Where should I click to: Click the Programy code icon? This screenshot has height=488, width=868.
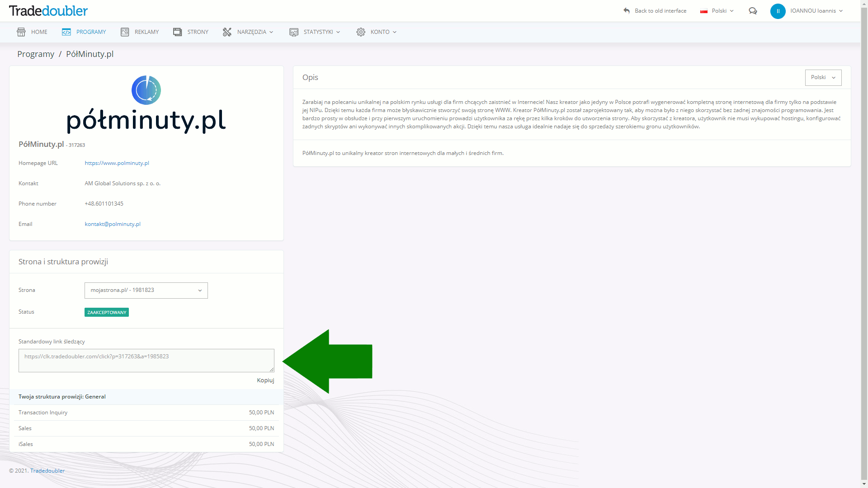coord(66,32)
